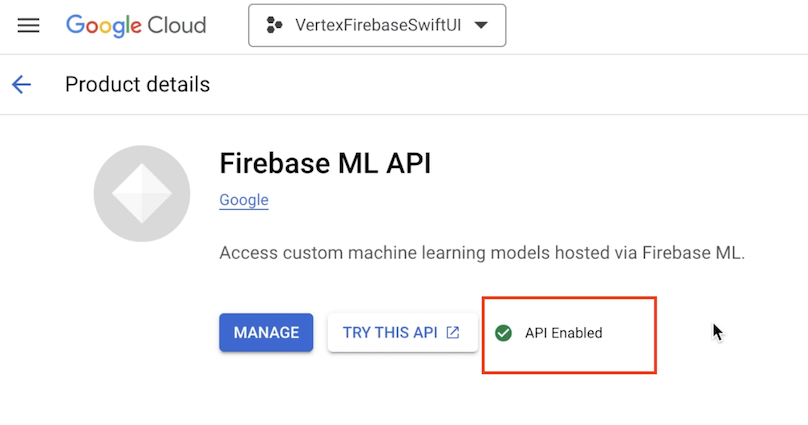
Task: Open the VertexFirebaseSwiftUI project picker
Action: click(x=377, y=26)
